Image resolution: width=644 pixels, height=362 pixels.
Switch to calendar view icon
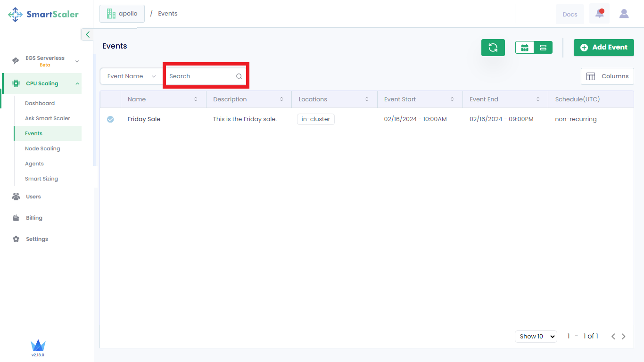(525, 48)
